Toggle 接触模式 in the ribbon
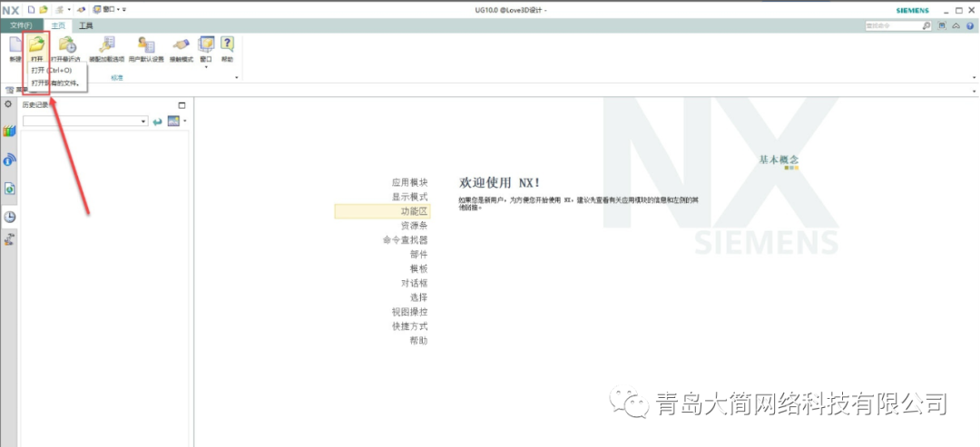 [x=181, y=49]
